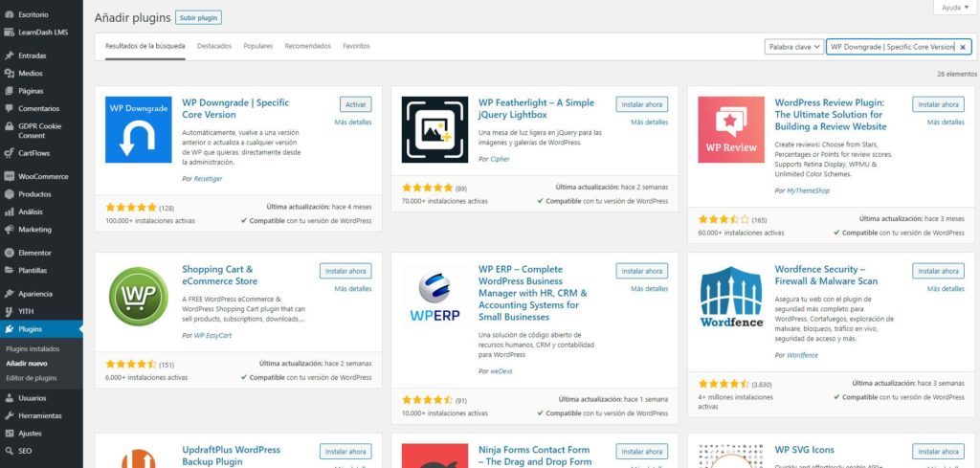
Task: Click the Marketing megaphone icon
Action: (x=9, y=230)
